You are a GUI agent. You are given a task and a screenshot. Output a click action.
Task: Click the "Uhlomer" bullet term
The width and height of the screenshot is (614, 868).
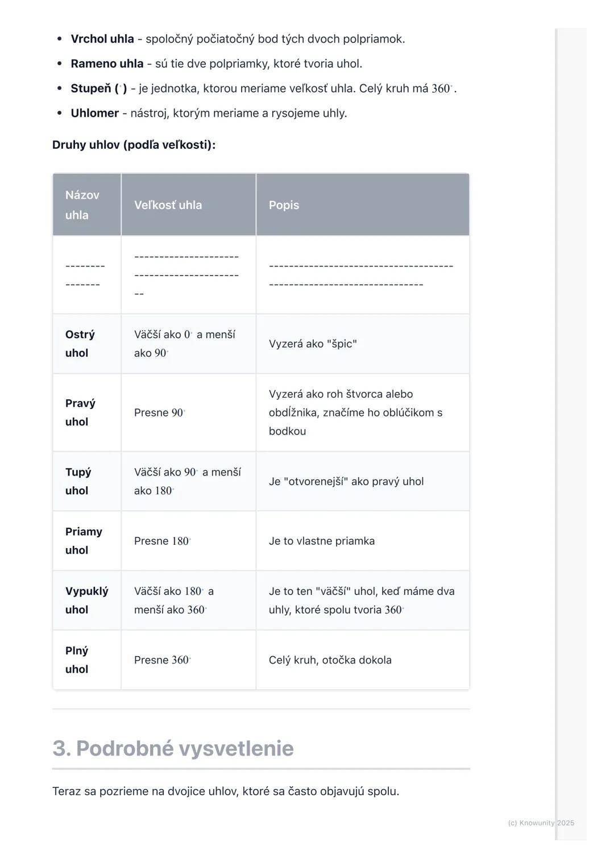94,113
